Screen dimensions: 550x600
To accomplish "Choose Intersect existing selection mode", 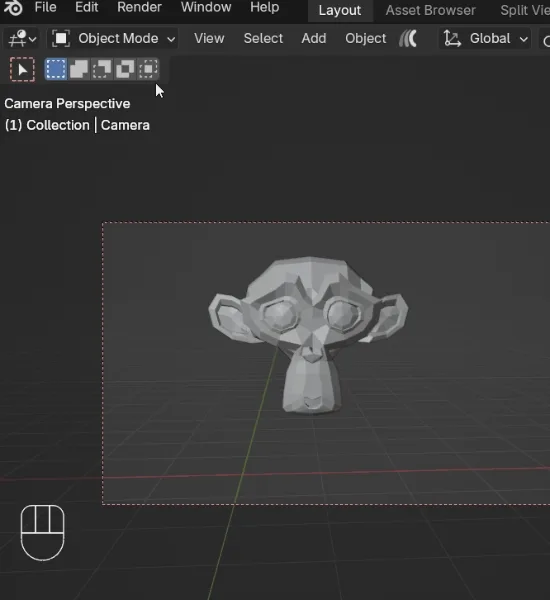I will [148, 69].
